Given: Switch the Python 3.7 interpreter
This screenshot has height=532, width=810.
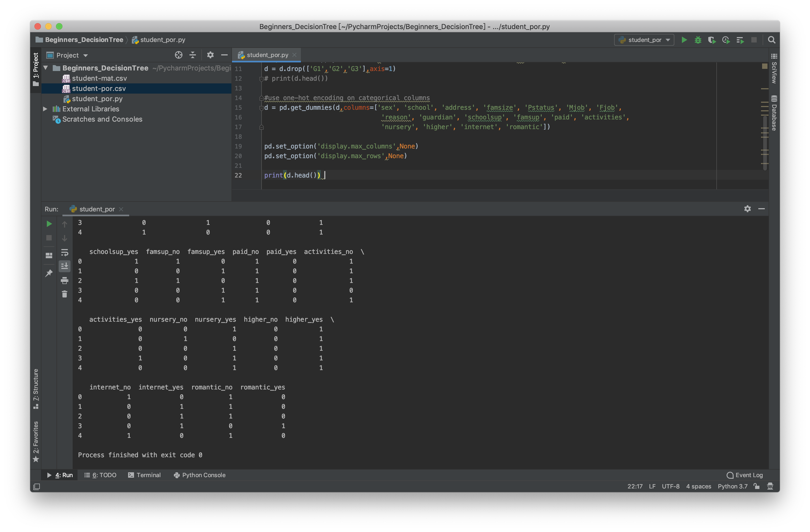Looking at the screenshot, I should 732,487.
